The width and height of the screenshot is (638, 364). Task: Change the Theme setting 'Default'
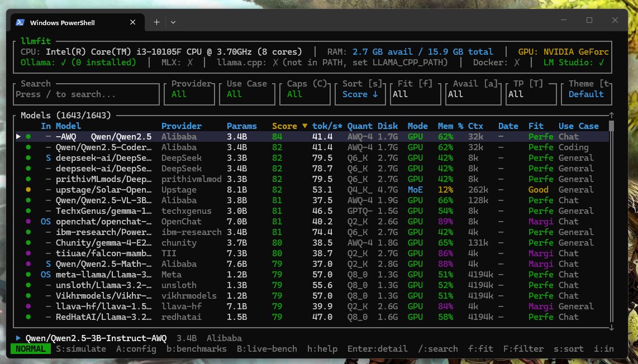click(587, 94)
